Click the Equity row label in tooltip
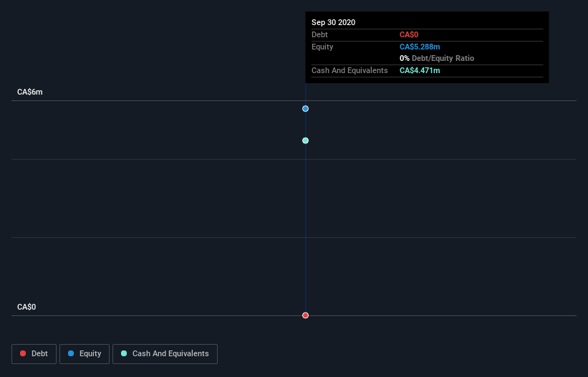 click(322, 47)
